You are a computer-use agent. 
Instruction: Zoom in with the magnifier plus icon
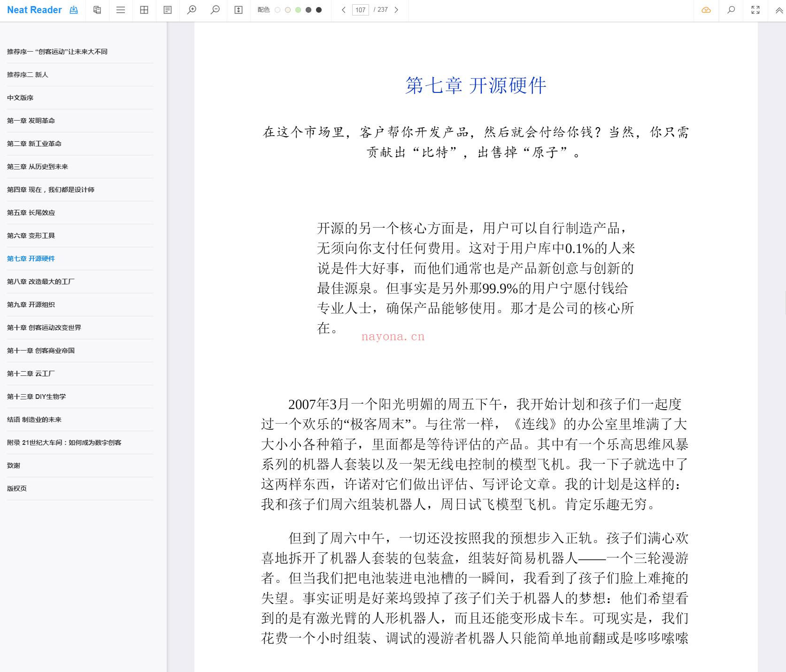point(192,10)
